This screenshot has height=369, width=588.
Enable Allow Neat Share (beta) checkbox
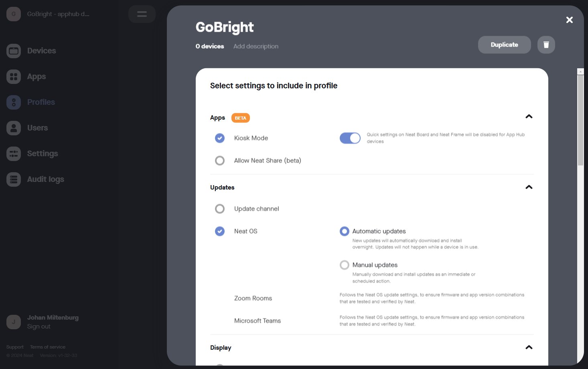pyautogui.click(x=220, y=161)
